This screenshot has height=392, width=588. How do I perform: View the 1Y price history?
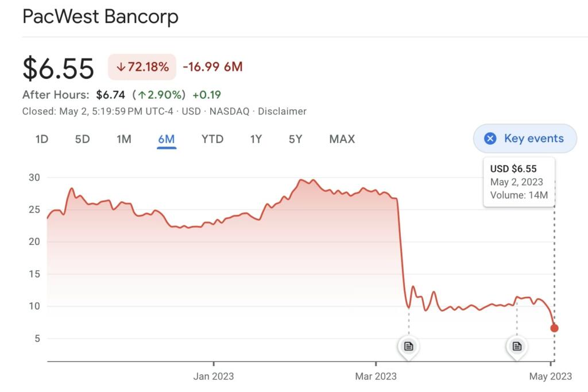256,139
